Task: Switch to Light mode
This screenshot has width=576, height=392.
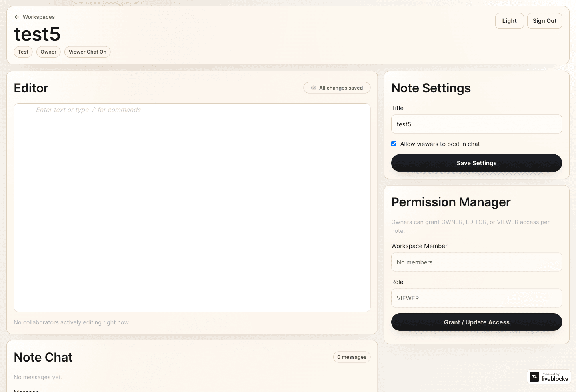Action: coord(509,20)
